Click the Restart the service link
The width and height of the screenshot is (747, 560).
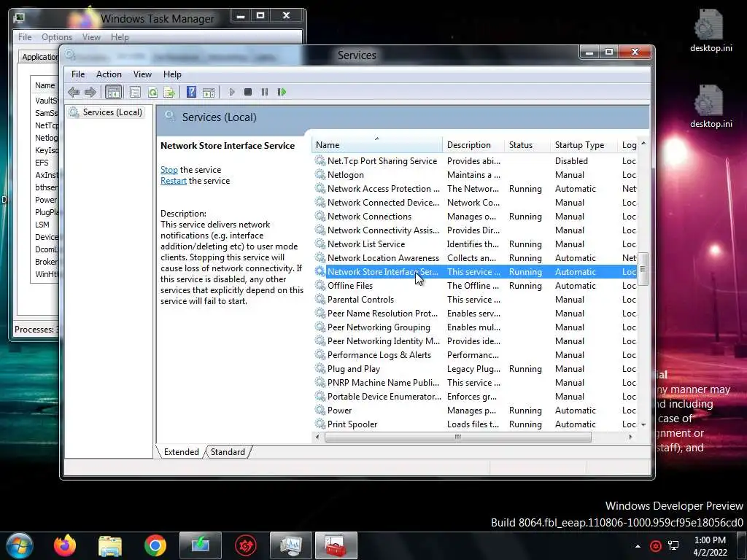coord(174,181)
